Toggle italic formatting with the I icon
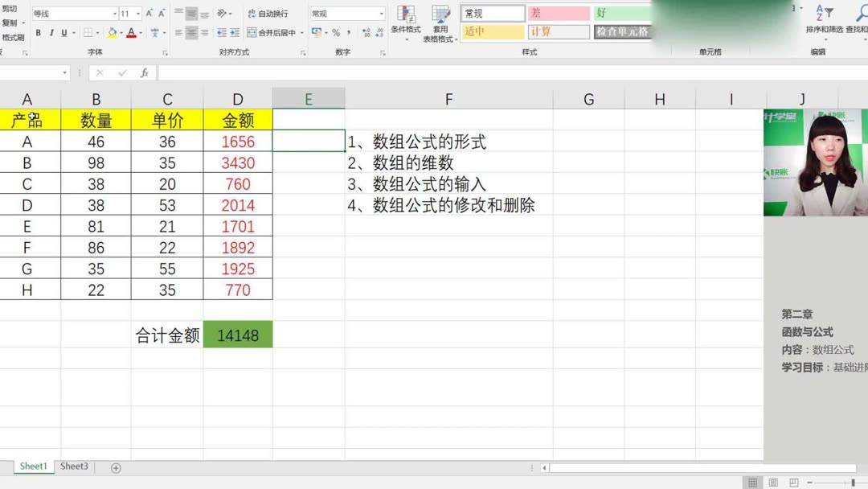The image size is (868, 489). point(51,33)
